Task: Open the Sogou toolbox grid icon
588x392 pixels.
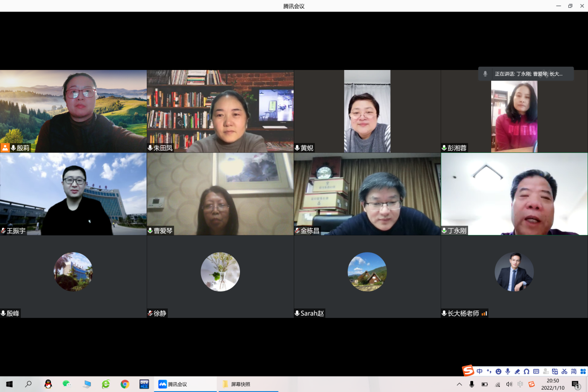Action: pyautogui.click(x=583, y=372)
